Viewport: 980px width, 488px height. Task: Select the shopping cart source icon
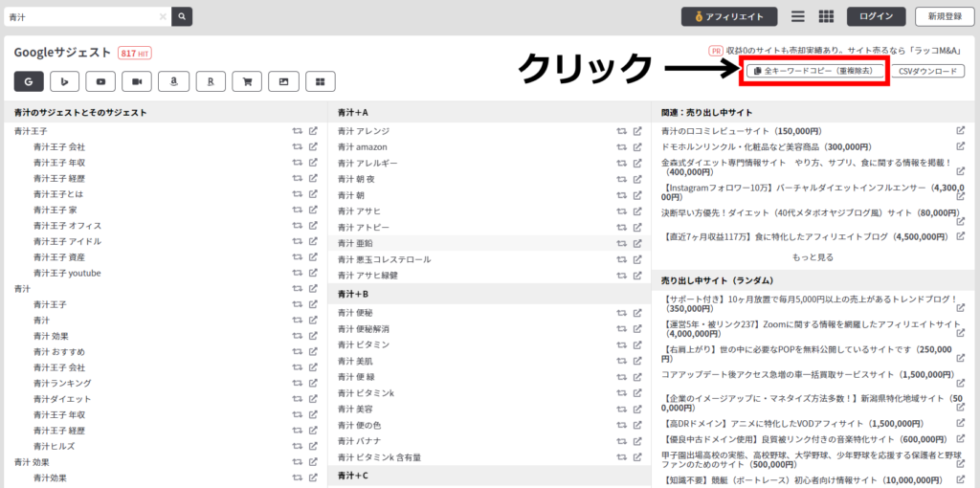247,81
